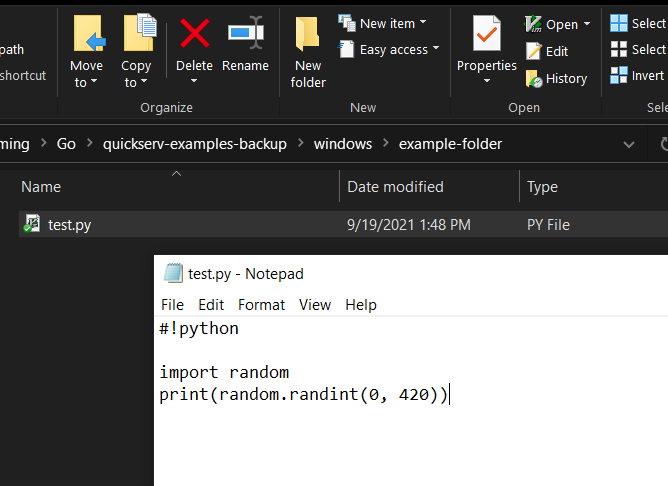This screenshot has height=486, width=668.
Task: Sort files by Date modified column
Action: tap(395, 187)
